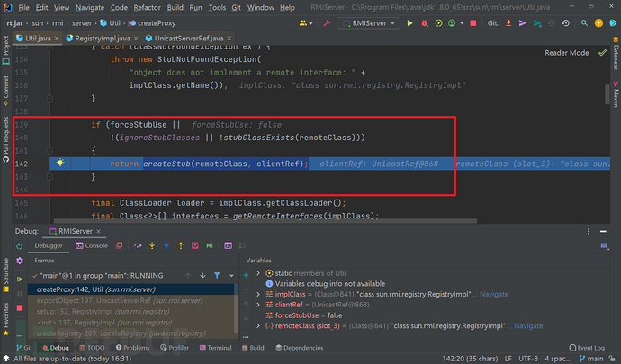Build the project with the hammer icon
This screenshot has height=364, width=621.
[x=327, y=23]
